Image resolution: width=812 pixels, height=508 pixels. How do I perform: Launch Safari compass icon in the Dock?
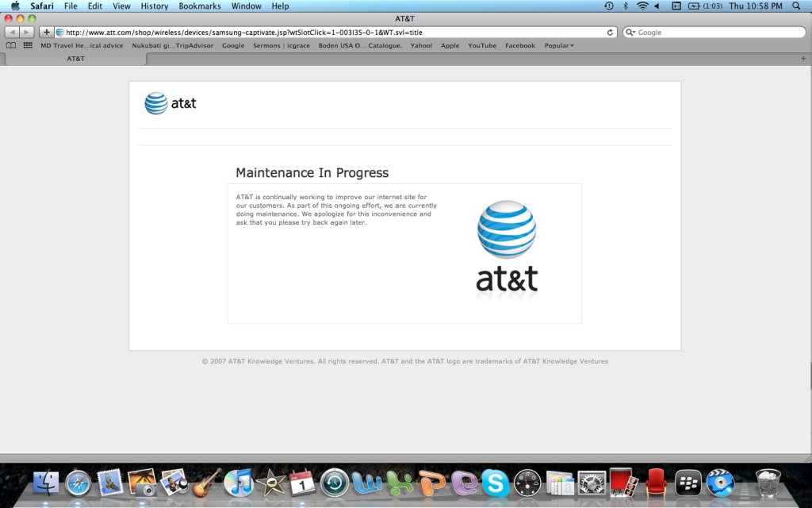(x=79, y=483)
